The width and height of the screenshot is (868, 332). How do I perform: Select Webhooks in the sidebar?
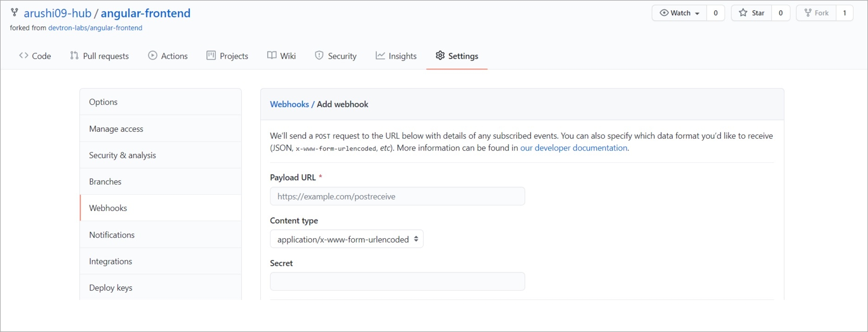pyautogui.click(x=161, y=208)
